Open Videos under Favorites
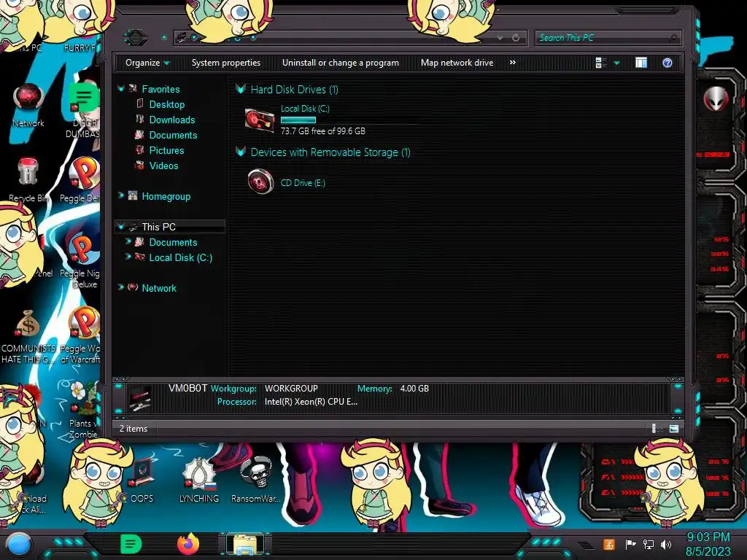 (163, 166)
